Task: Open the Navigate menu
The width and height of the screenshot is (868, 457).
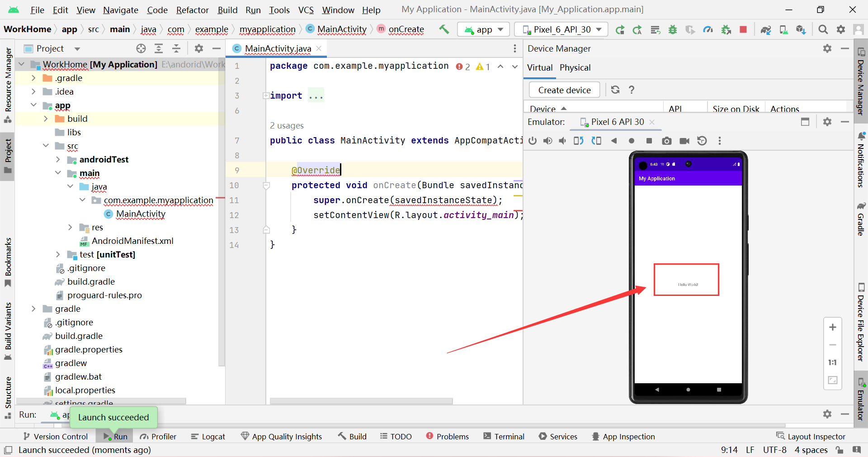Action: 121,10
